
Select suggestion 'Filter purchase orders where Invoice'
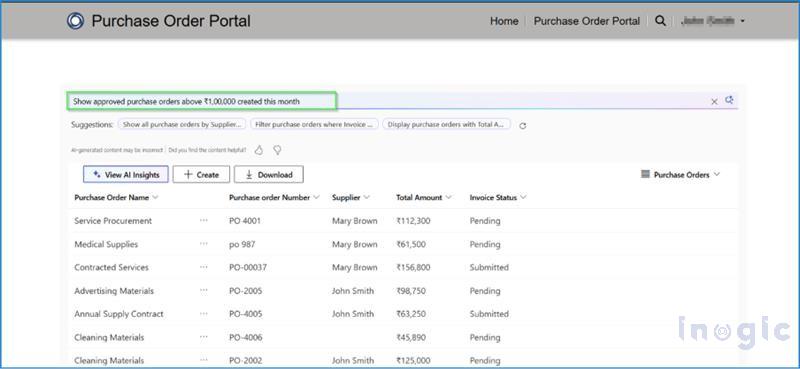[314, 125]
